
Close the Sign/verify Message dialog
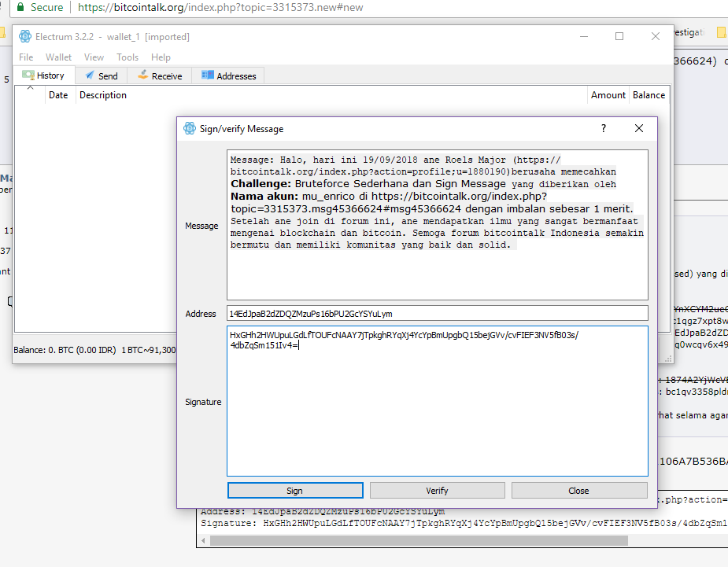point(639,128)
